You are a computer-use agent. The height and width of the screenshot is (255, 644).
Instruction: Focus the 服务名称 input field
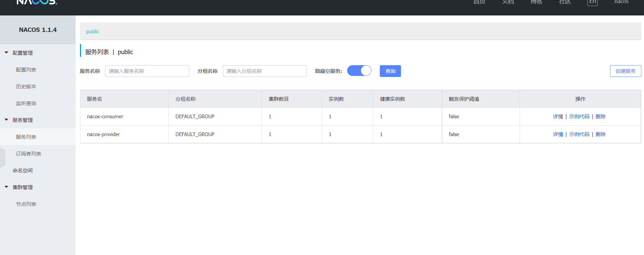[x=147, y=71]
